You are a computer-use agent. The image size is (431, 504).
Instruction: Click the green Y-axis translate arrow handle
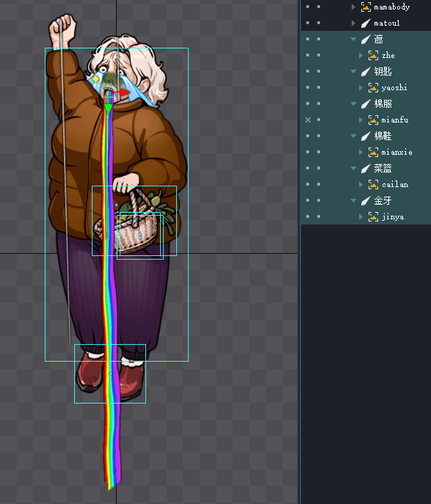click(109, 109)
